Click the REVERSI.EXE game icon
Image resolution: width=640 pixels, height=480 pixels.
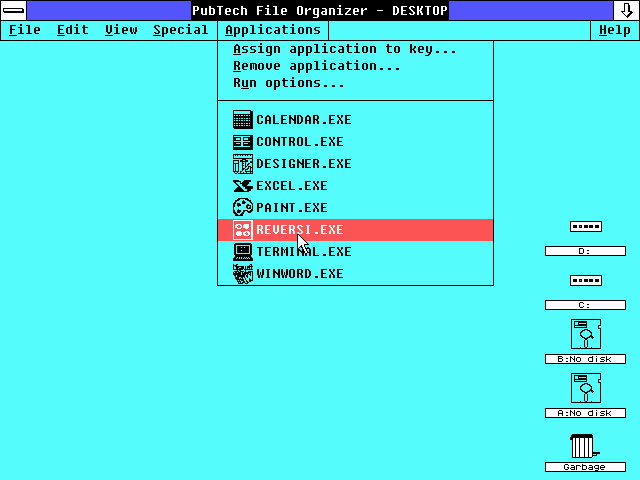242,229
